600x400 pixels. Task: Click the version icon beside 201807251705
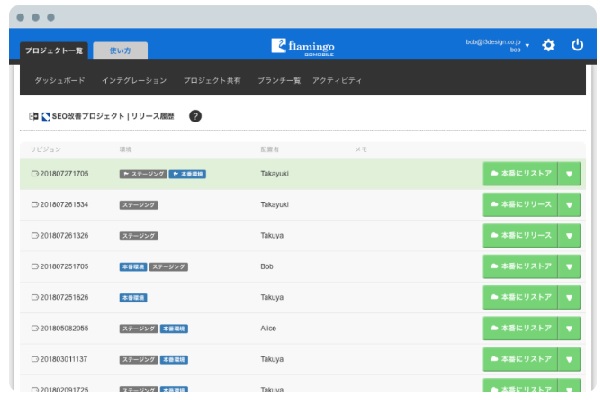(35, 267)
